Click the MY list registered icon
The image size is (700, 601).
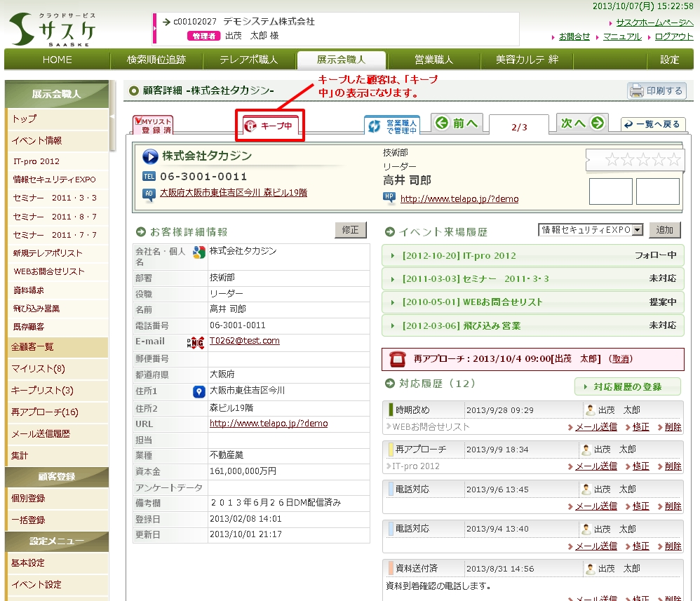pos(152,126)
